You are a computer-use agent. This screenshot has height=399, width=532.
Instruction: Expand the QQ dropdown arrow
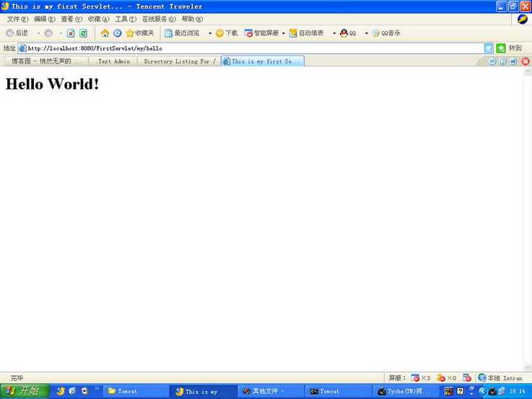pyautogui.click(x=367, y=33)
